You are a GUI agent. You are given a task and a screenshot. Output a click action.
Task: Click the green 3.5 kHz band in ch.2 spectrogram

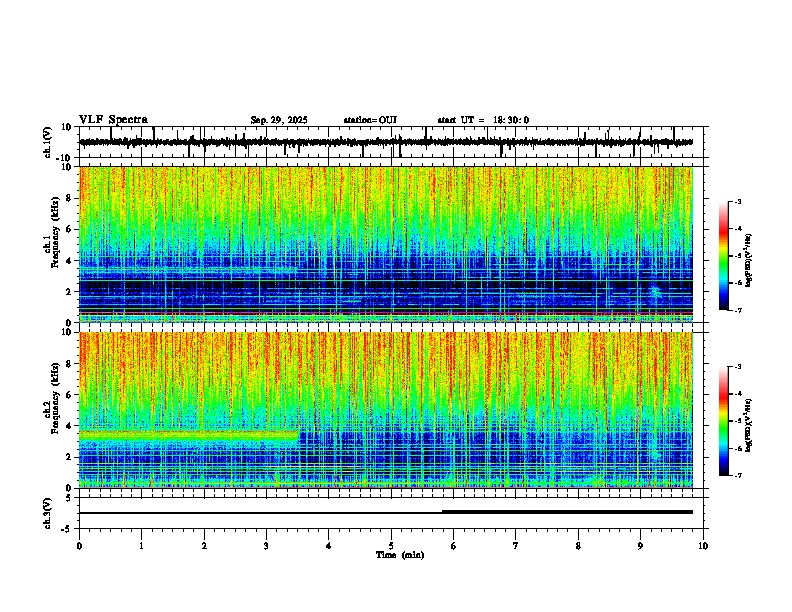coord(188,435)
